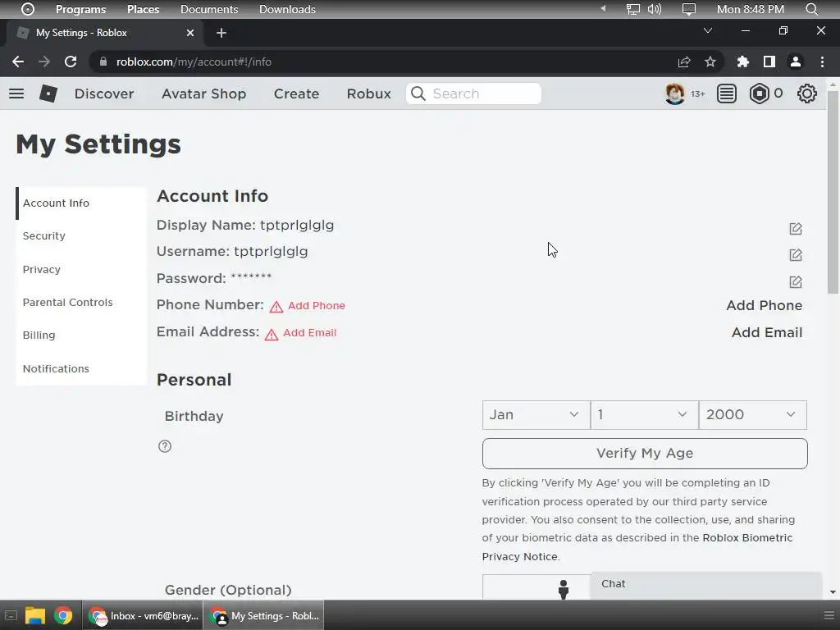Select the male gender icon
840x630 pixels.
tap(563, 589)
